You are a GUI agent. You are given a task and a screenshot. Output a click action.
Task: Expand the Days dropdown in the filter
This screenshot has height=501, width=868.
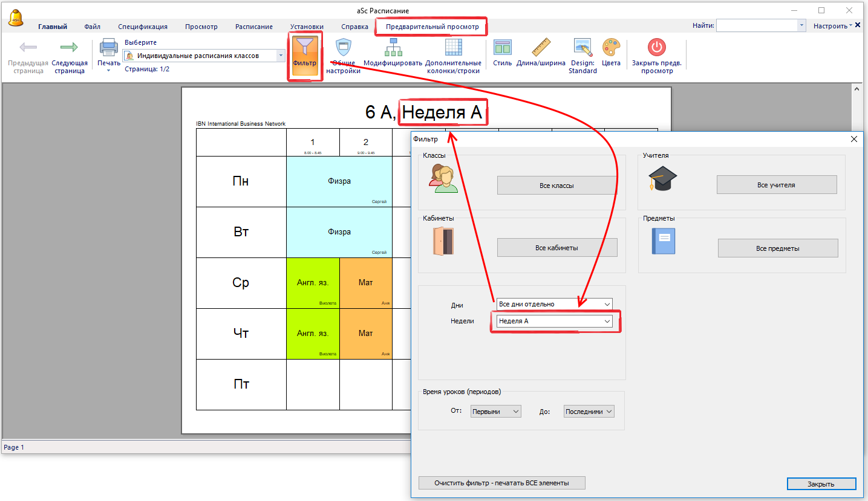[x=607, y=304]
